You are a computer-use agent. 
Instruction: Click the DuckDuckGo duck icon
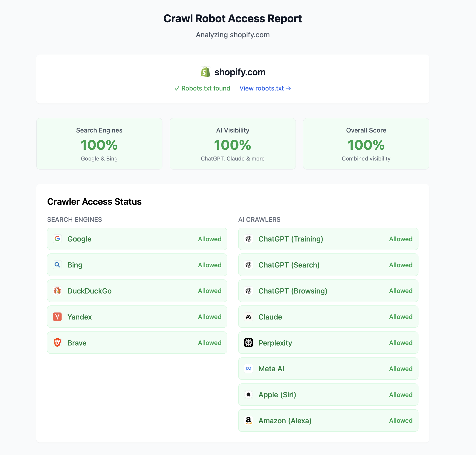point(57,291)
